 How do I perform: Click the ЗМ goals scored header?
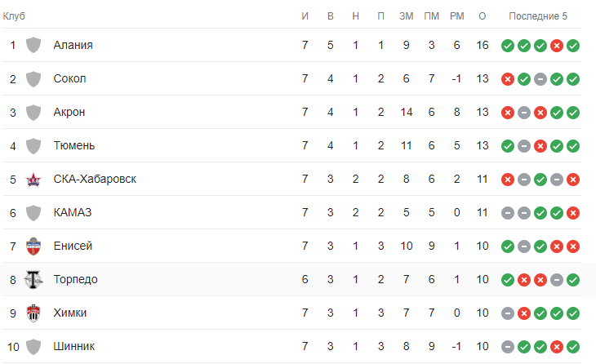(407, 16)
